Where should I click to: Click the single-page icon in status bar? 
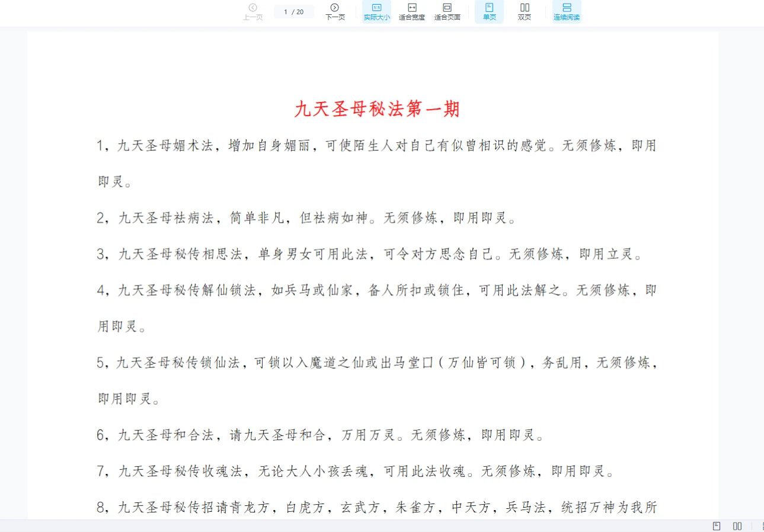tap(717, 526)
